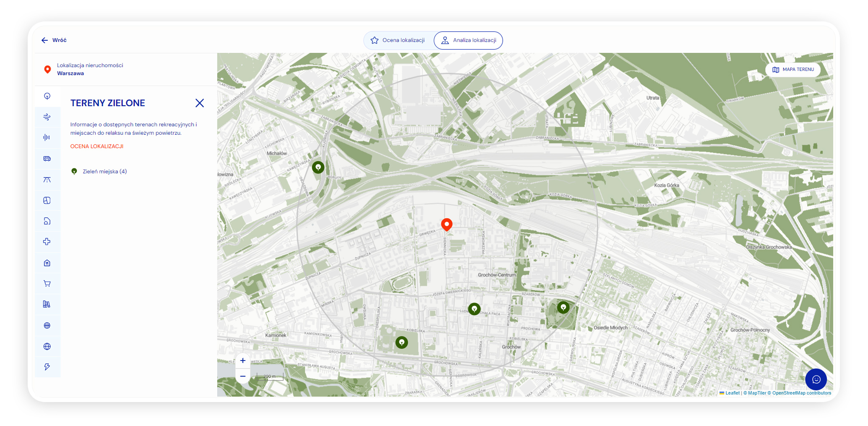Open the air quality wind icon category
868x426 pixels.
coord(47,117)
